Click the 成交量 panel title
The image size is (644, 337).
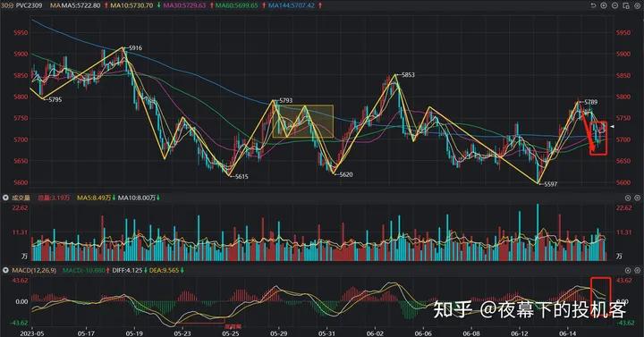pyautogui.click(x=21, y=198)
